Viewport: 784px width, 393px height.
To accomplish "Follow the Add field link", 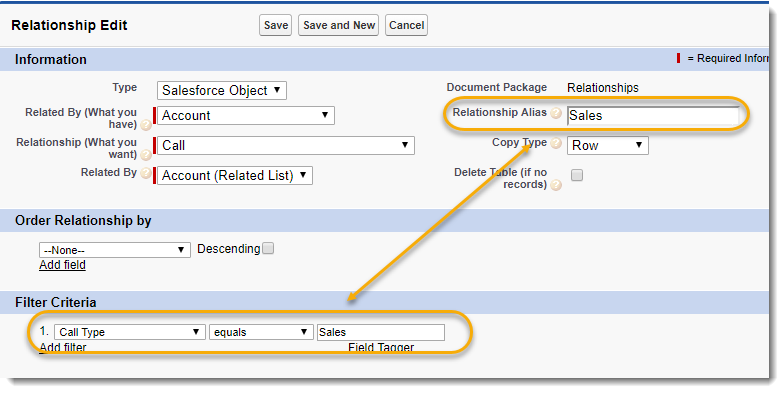I will click(x=62, y=265).
